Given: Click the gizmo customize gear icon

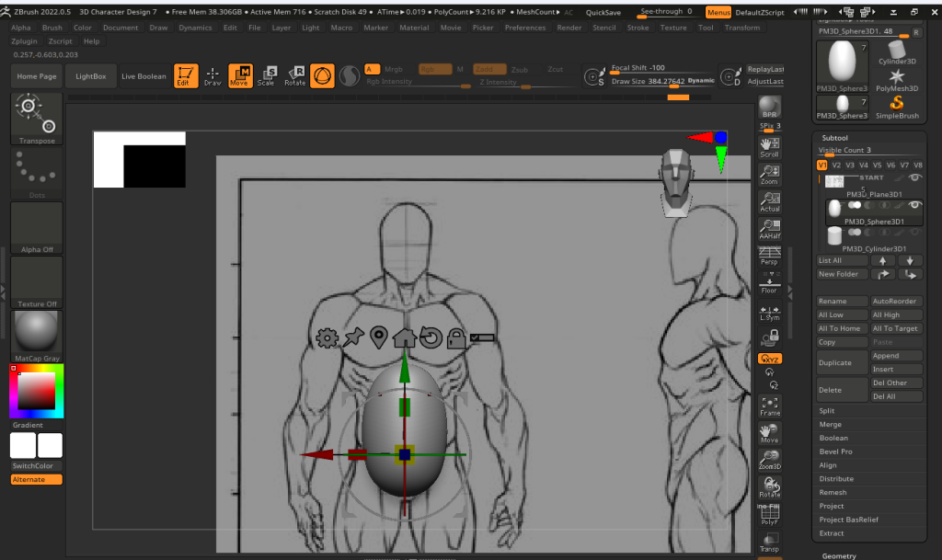Looking at the screenshot, I should pyautogui.click(x=326, y=337).
